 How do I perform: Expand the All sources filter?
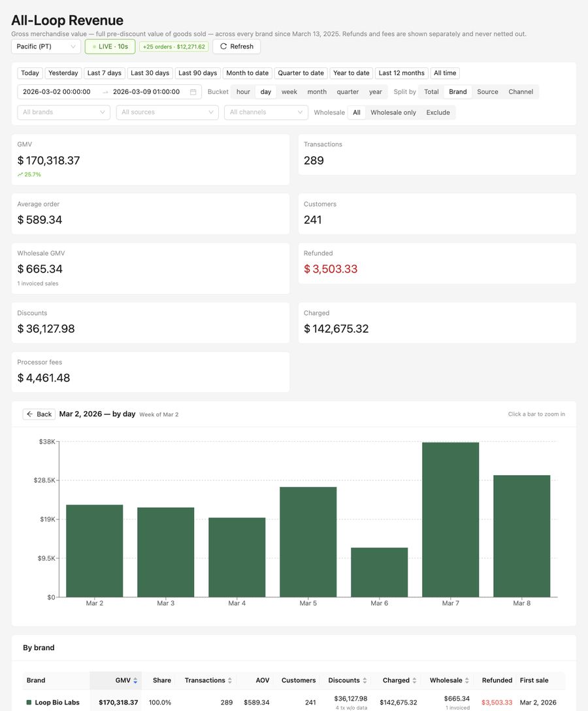[x=167, y=112]
